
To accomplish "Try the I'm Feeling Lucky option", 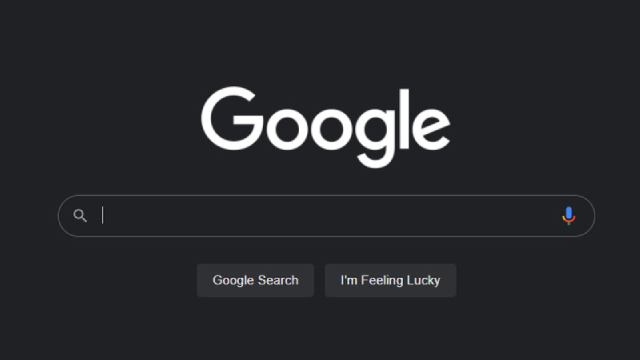I will [x=391, y=280].
